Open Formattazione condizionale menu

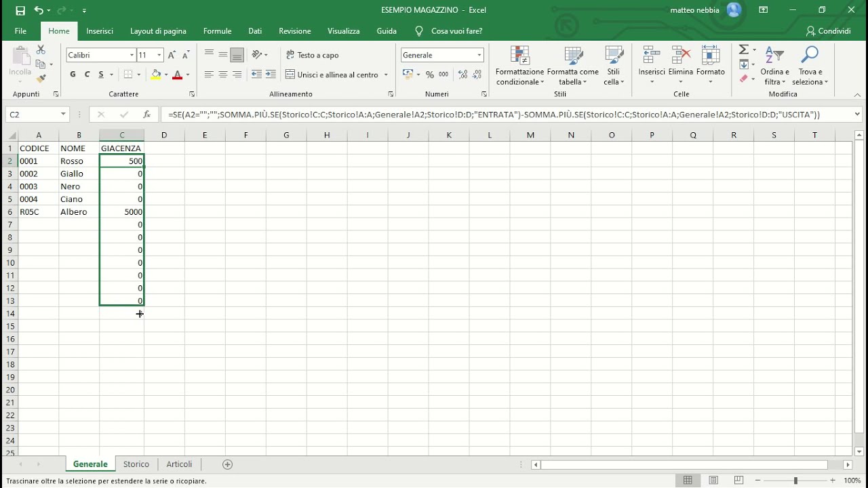(x=519, y=66)
